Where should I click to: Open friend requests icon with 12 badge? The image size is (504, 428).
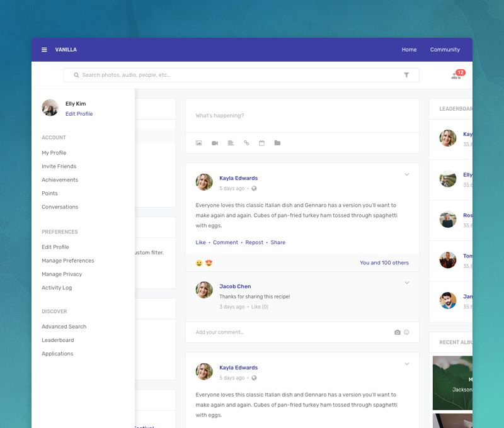[x=457, y=75]
